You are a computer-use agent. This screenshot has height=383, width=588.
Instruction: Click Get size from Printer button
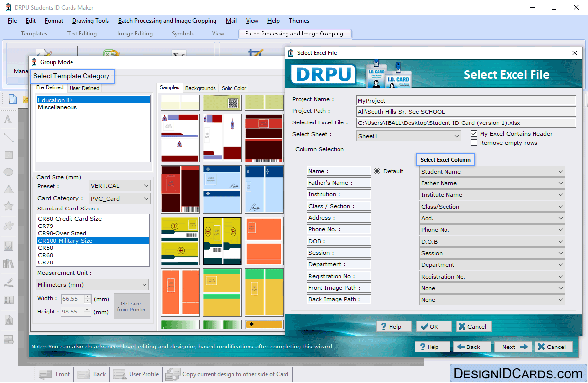132,306
